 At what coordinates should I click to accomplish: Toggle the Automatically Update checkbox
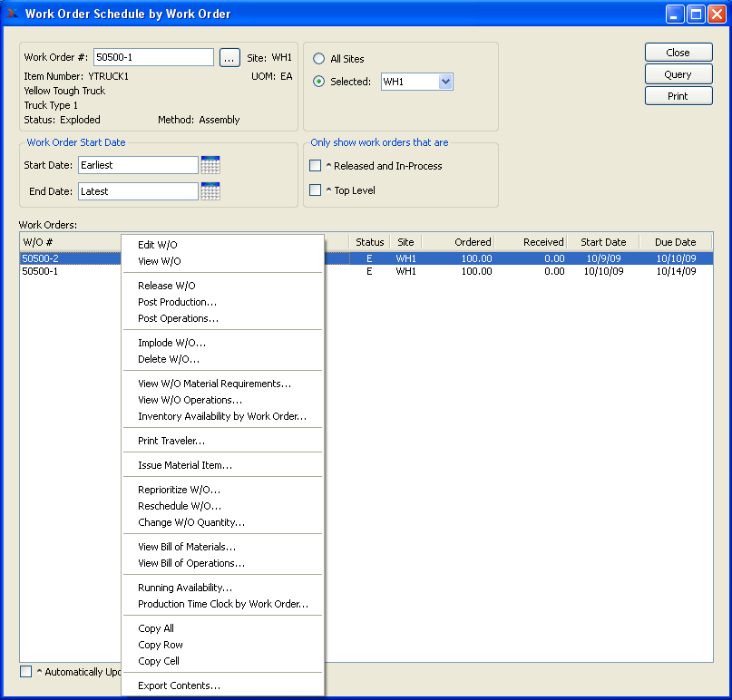coord(25,672)
